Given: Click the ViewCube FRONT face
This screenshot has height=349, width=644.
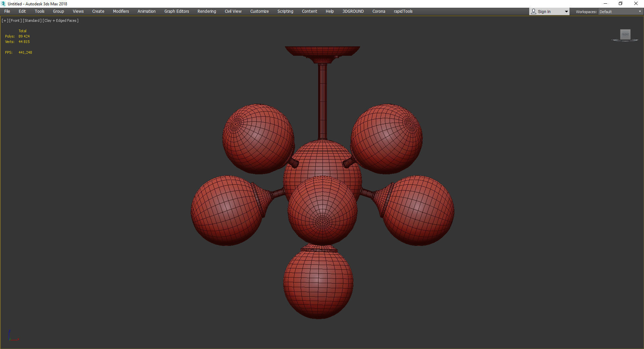Looking at the screenshot, I should (625, 34).
